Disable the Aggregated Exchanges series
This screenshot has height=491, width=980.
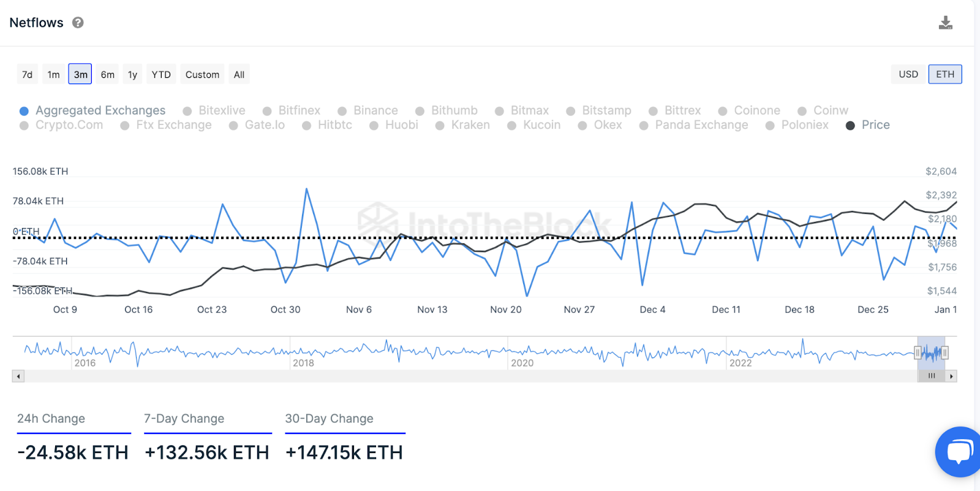(101, 110)
